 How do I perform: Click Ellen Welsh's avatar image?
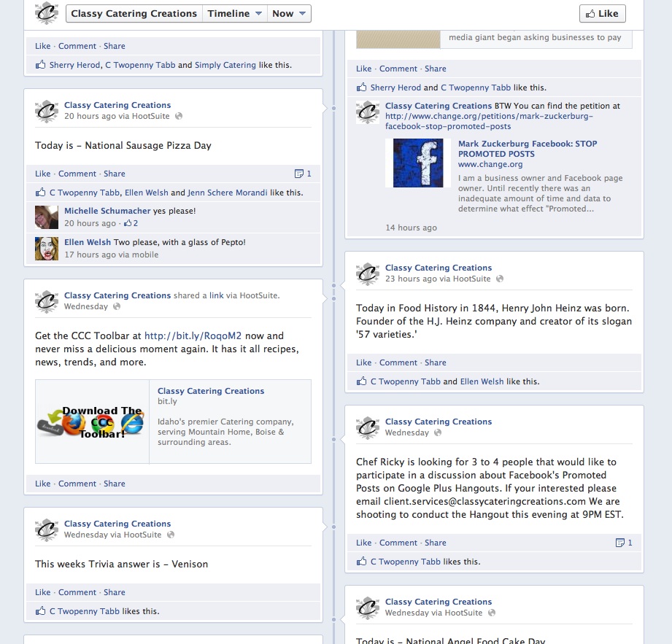(47, 249)
